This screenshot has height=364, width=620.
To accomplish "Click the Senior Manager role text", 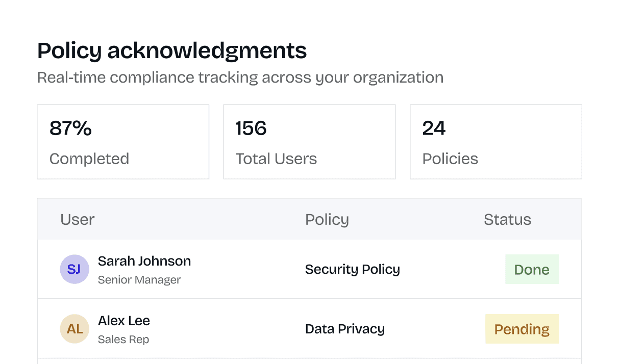I will 139,280.
